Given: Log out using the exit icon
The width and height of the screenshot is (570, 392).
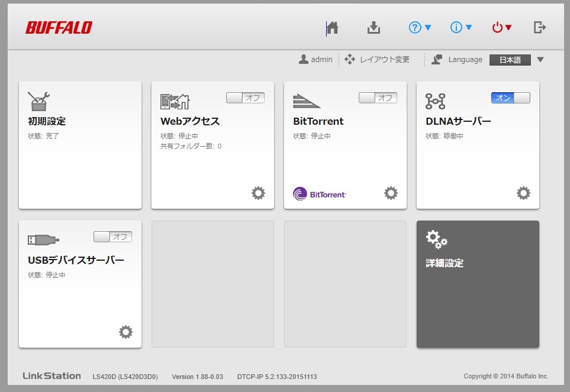Looking at the screenshot, I should (540, 27).
